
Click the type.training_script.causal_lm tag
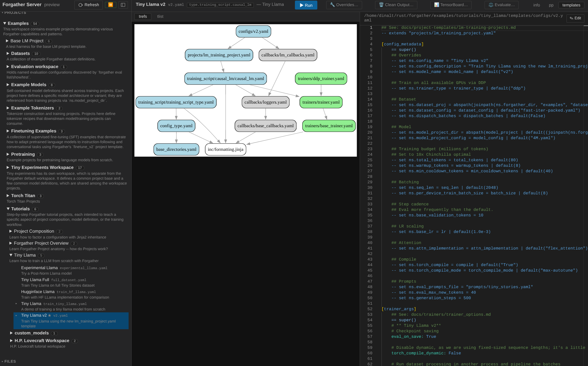[220, 5]
